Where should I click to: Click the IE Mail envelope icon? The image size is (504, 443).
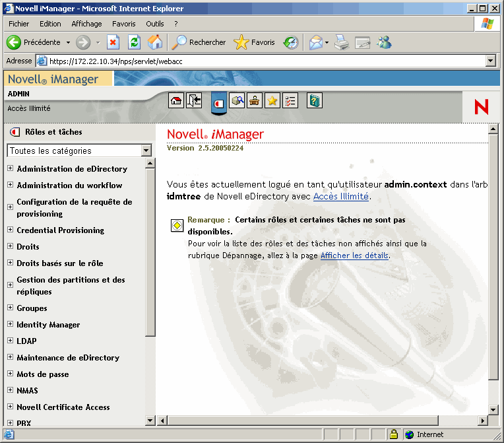[315, 42]
